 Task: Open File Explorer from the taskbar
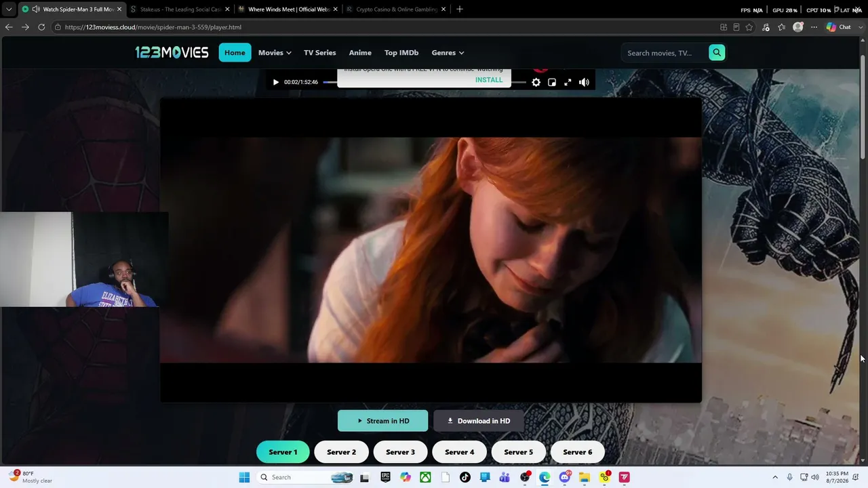tap(585, 477)
